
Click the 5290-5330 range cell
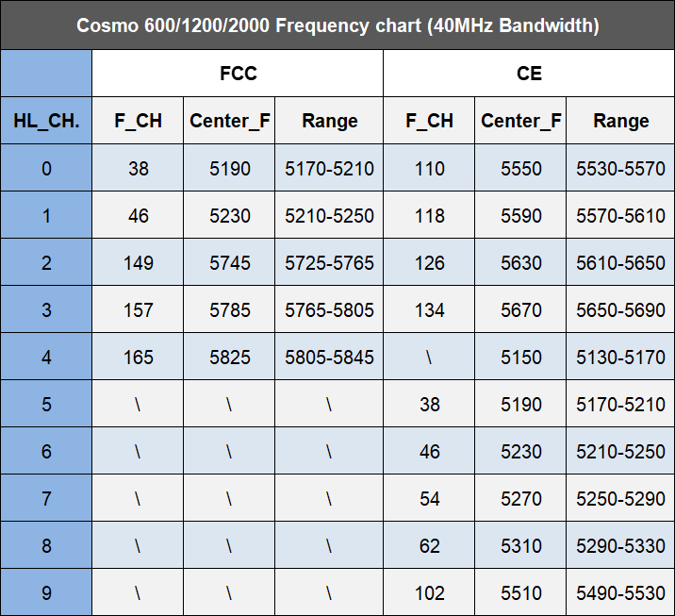point(620,545)
